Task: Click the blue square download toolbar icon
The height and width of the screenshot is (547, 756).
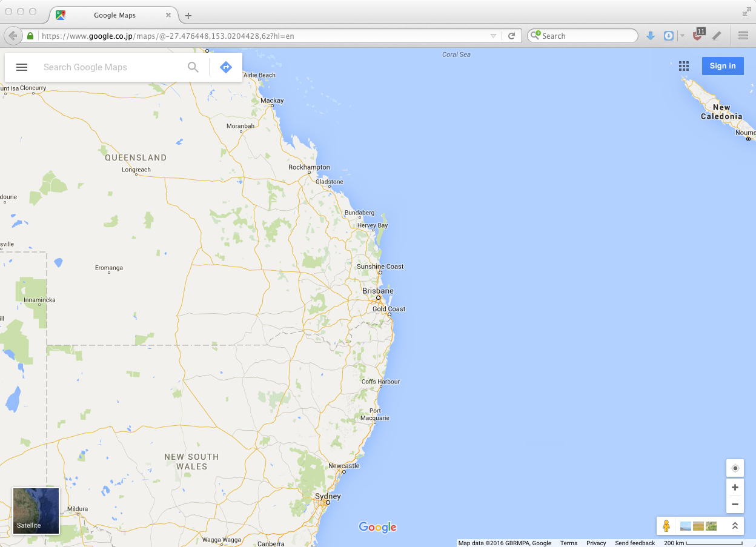Action: coord(669,36)
